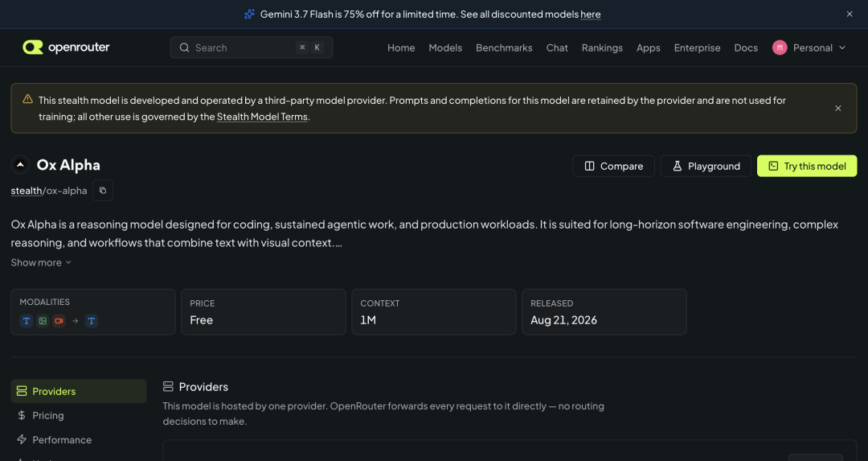Click the CONTEXT label

pos(379,303)
